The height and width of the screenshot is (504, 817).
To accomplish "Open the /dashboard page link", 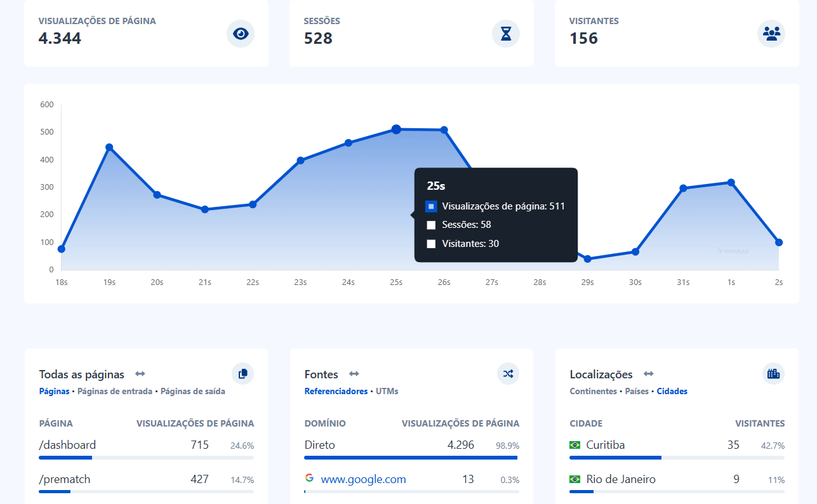I will 66,445.
